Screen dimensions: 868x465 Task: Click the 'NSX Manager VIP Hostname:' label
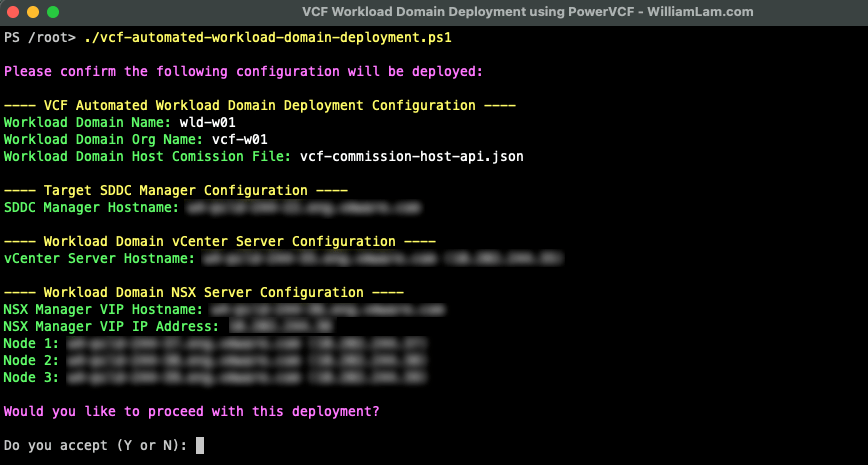pyautogui.click(x=104, y=309)
